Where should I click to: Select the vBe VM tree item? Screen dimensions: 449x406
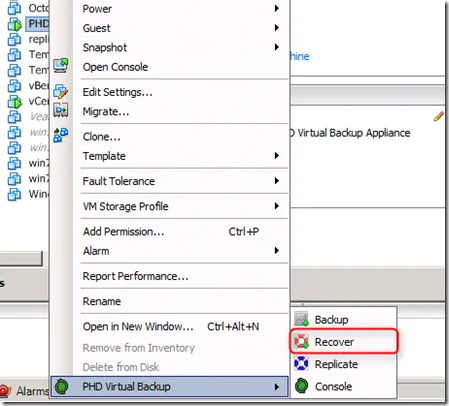(39, 86)
